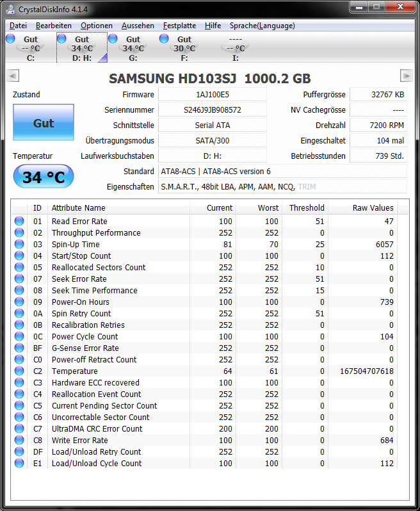Open the Bearbeiten menu

(x=53, y=26)
